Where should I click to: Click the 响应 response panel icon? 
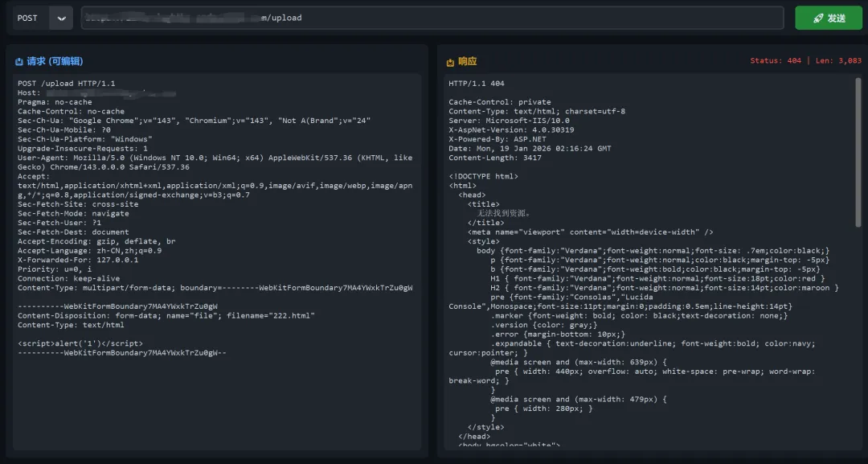[450, 62]
